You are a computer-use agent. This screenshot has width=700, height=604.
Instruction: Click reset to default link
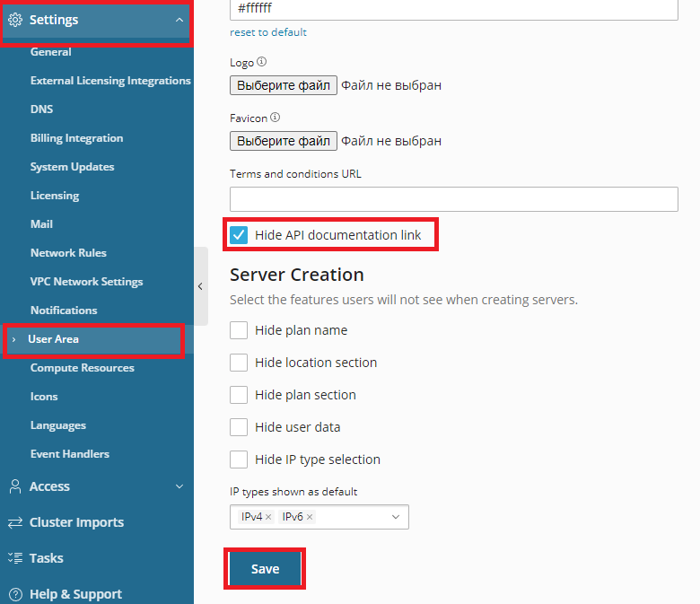pos(267,32)
